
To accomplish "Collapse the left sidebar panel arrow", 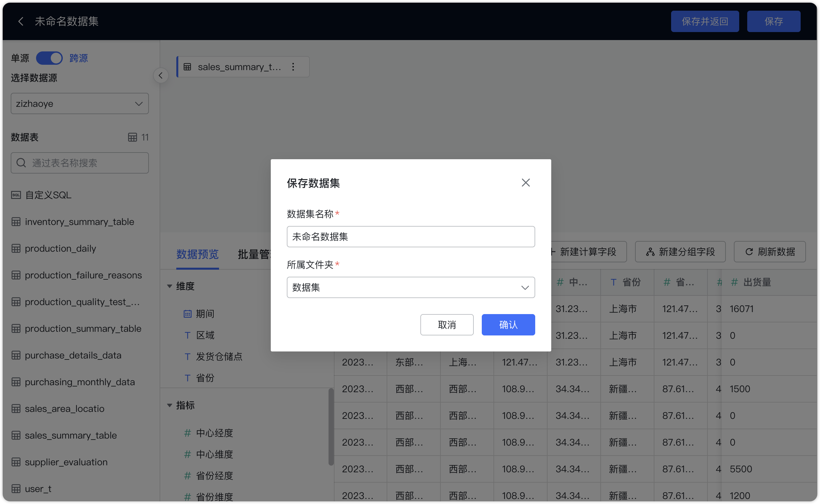I will (x=161, y=75).
